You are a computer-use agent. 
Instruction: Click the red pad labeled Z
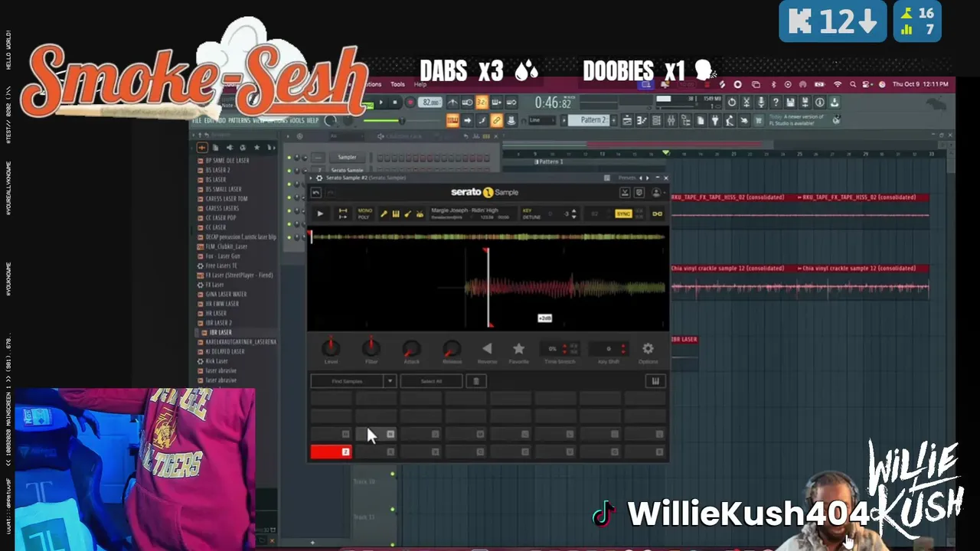click(331, 452)
